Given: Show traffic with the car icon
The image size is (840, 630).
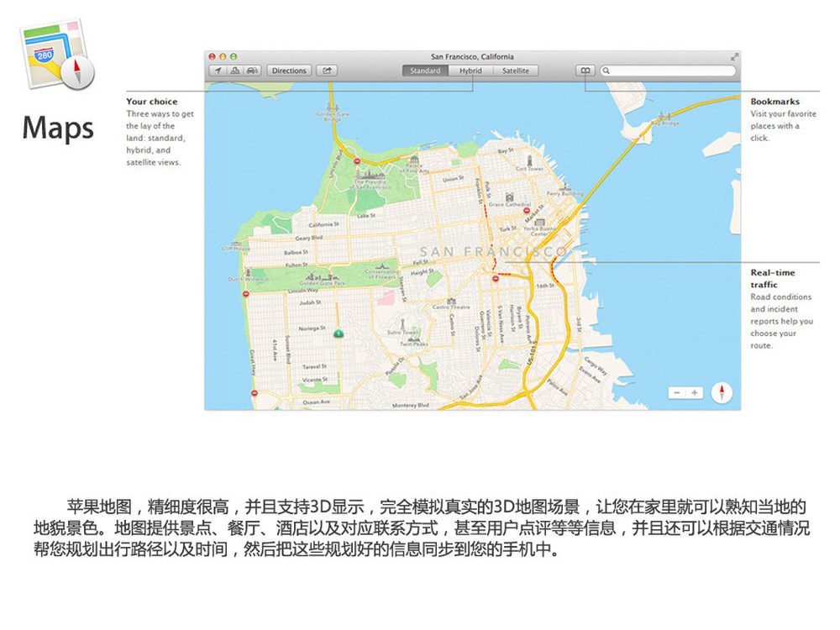Looking at the screenshot, I should pyautogui.click(x=252, y=71).
